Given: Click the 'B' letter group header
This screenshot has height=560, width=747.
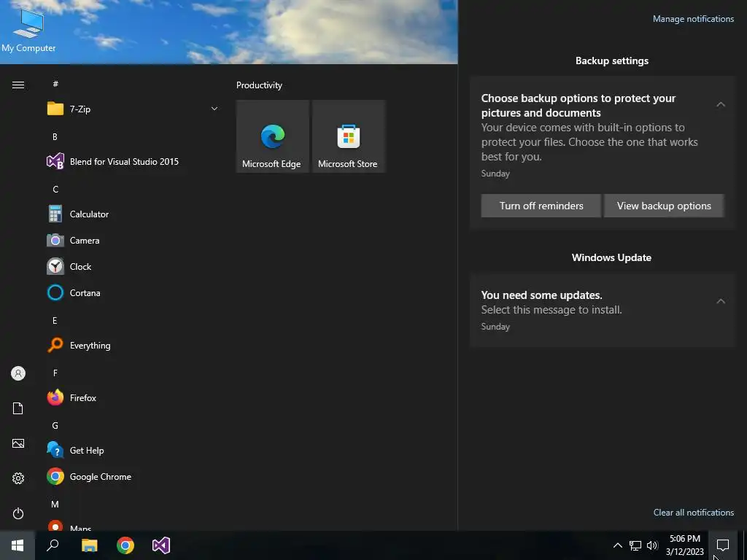Looking at the screenshot, I should pos(55,136).
